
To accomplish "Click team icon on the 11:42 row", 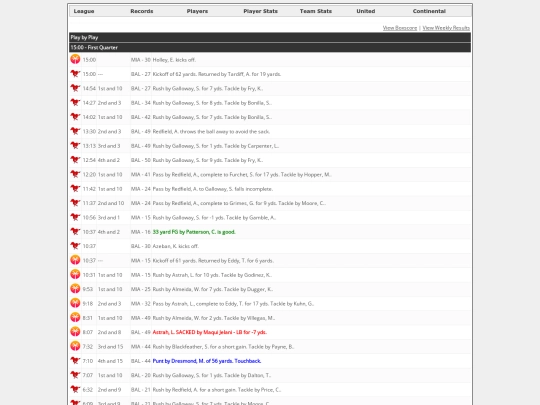I will click(x=75, y=189).
